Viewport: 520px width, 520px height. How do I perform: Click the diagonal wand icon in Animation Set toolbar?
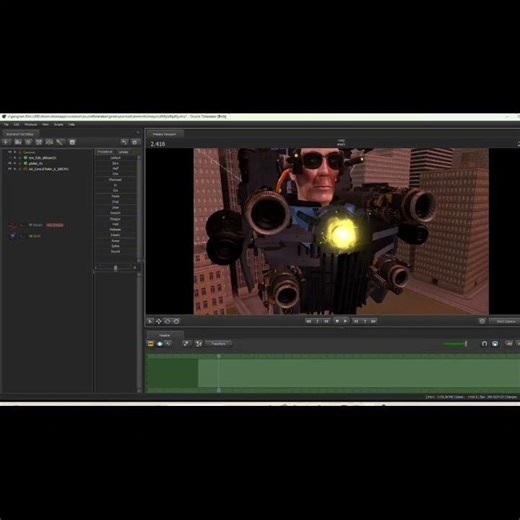(60, 142)
